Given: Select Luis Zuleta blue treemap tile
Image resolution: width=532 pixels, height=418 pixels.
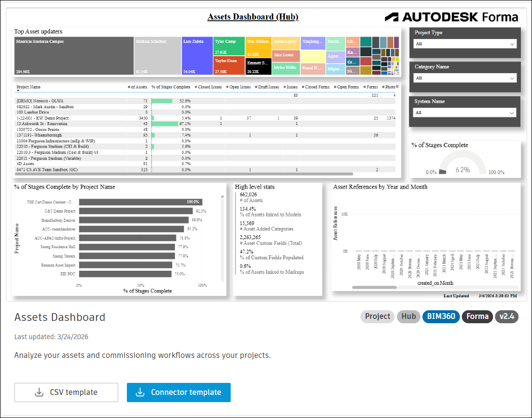Looking at the screenshot, I should [x=197, y=56].
